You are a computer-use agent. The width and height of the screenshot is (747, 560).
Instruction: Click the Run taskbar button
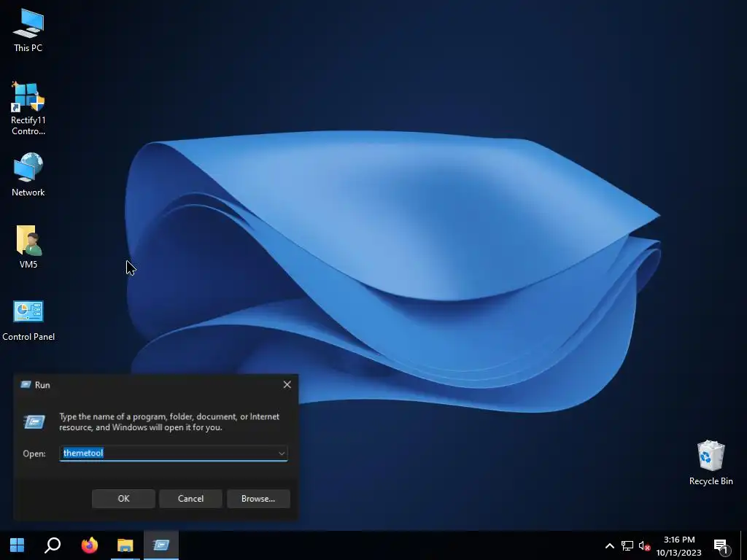click(161, 545)
